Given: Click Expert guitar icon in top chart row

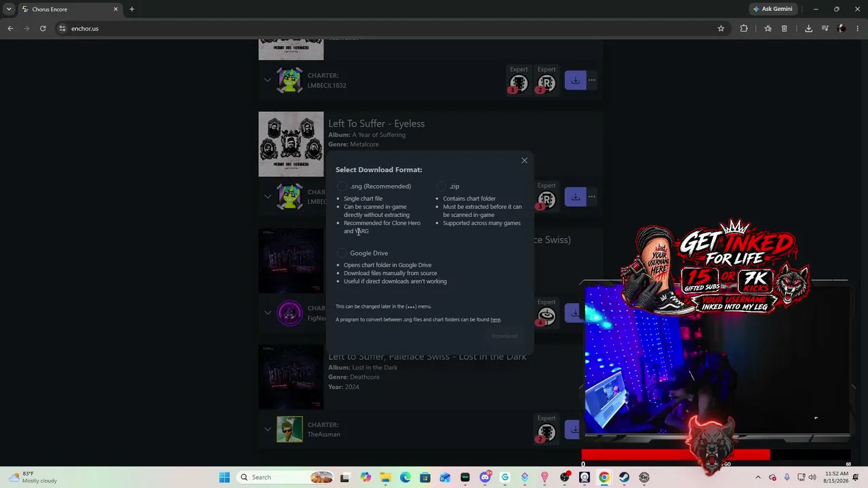Looking at the screenshot, I should pyautogui.click(x=519, y=83).
